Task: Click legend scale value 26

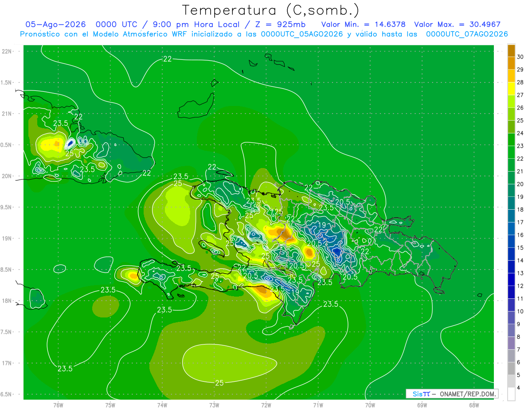Action: 520,108
